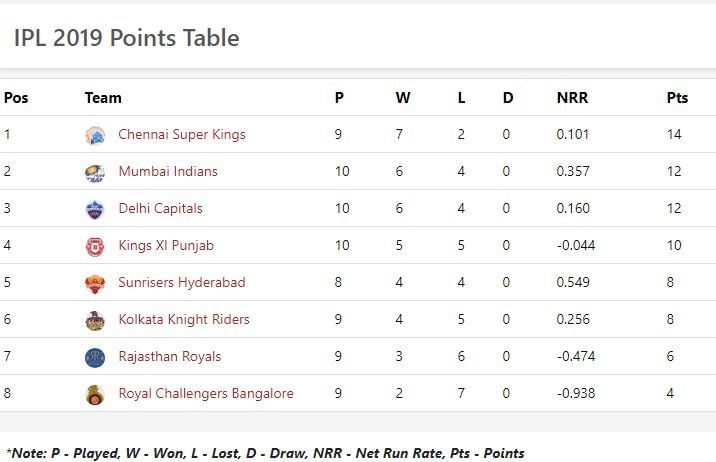Click the Kolkata Knight Riders logo icon
Viewport: 716px width, 462px height.
click(95, 320)
